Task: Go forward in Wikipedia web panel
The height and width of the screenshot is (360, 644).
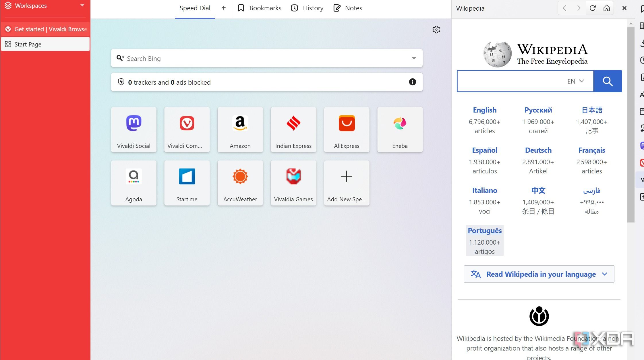Action: click(x=579, y=8)
